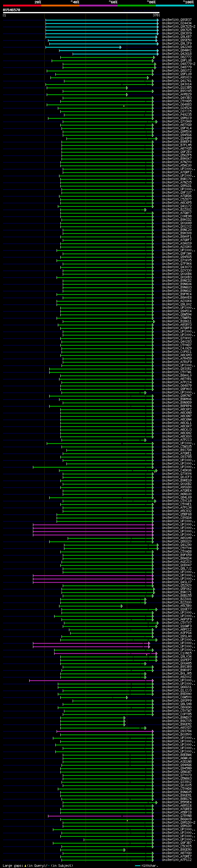The image size is (197, 868).
Task: Select hit label UniRef100_C6W5Y0
Action: (x=177, y=697)
